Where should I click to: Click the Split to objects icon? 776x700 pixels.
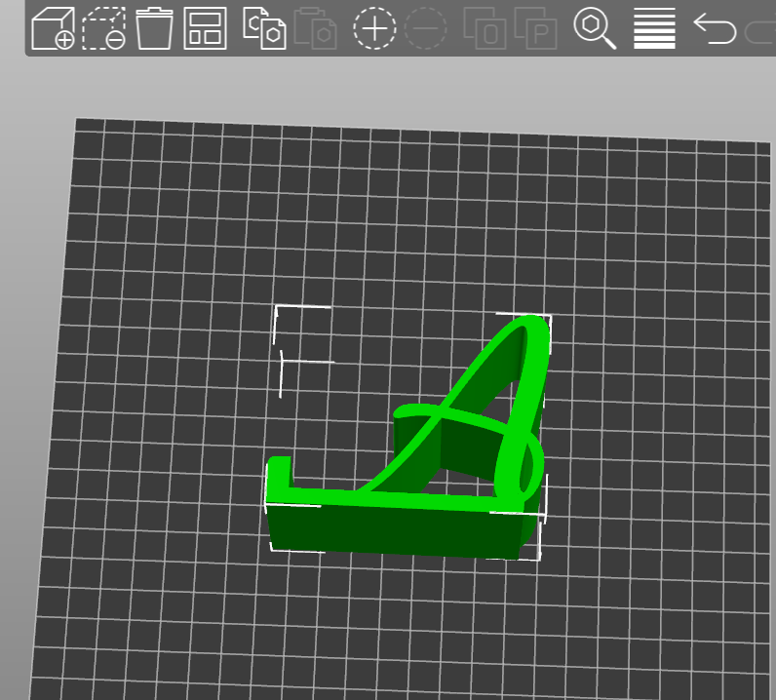[x=485, y=28]
